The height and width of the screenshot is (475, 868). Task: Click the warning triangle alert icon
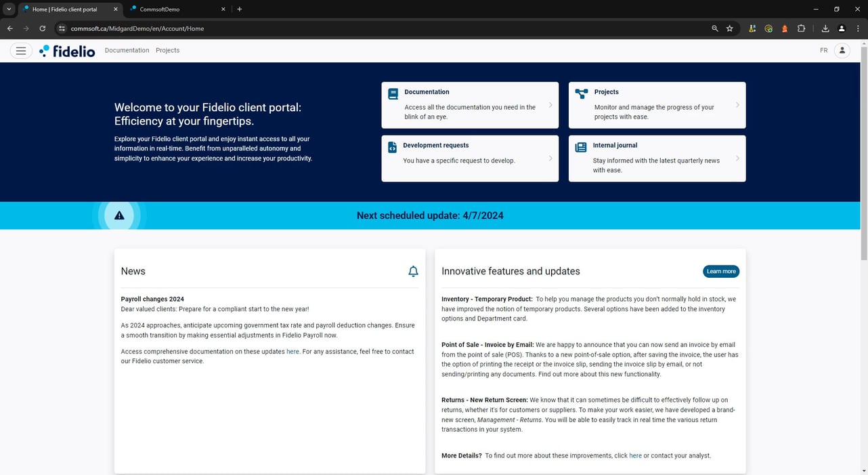coord(119,215)
